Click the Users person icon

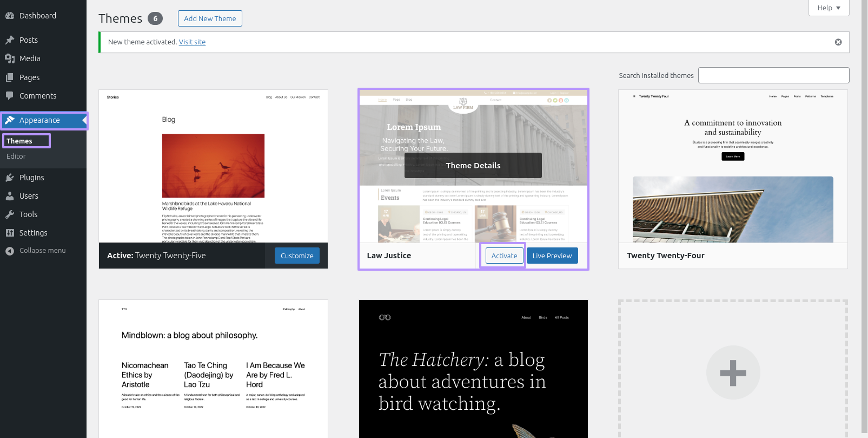(x=10, y=196)
